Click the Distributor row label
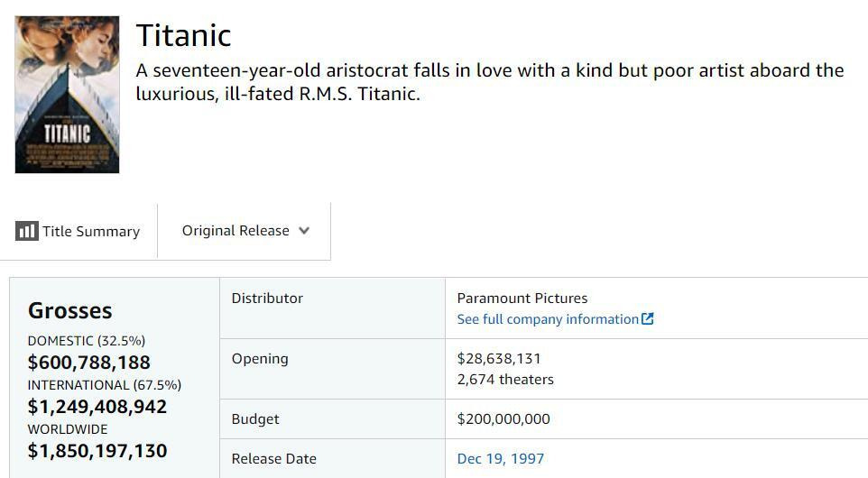 (267, 299)
